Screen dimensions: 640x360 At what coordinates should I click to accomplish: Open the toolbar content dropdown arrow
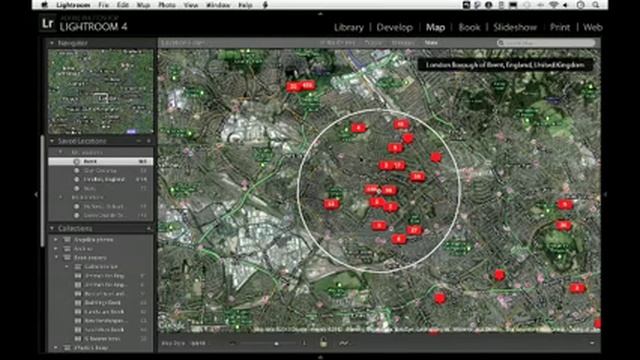coord(592,343)
